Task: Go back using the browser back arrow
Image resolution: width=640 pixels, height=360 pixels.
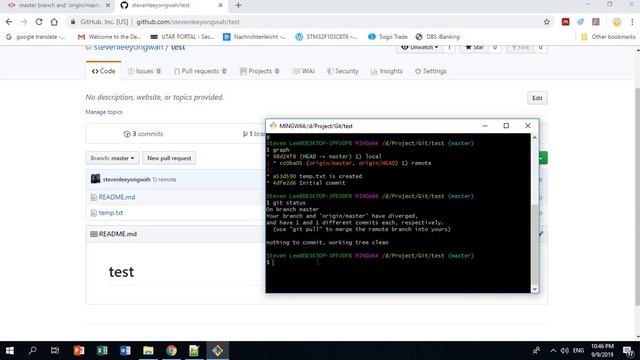Action: pos(9,22)
